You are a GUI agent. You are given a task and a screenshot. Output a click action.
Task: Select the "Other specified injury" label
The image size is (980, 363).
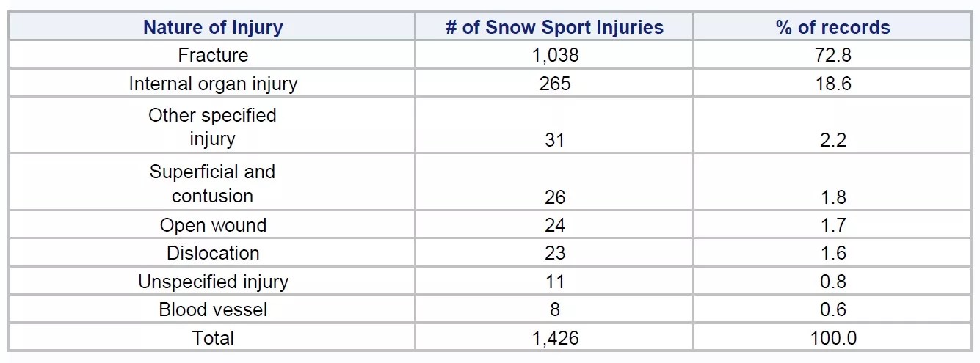pyautogui.click(x=213, y=127)
